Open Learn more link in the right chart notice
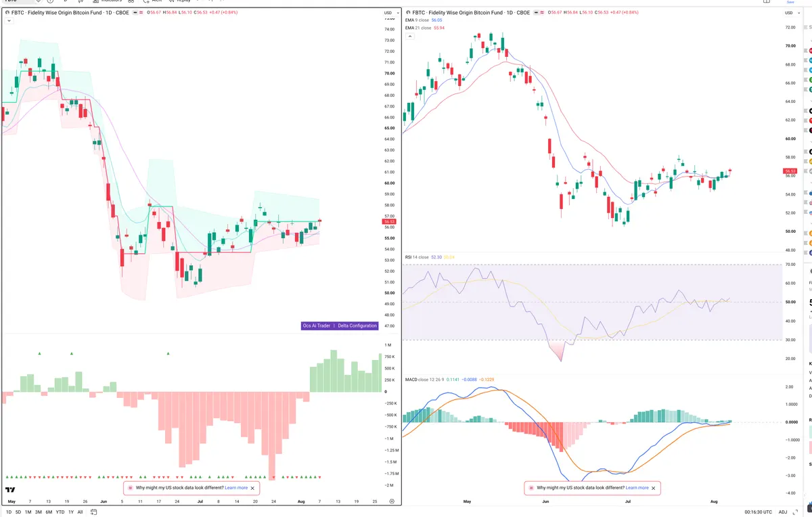The width and height of the screenshot is (812, 517). pos(637,488)
